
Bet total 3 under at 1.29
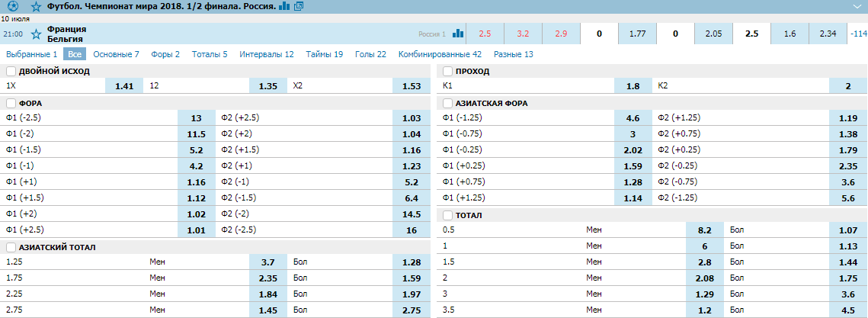(x=705, y=294)
